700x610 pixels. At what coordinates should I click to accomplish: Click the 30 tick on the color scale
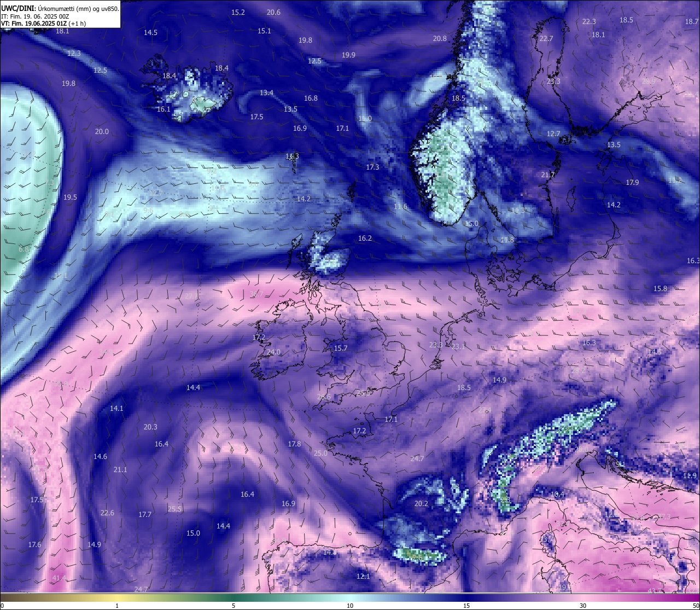tap(583, 606)
